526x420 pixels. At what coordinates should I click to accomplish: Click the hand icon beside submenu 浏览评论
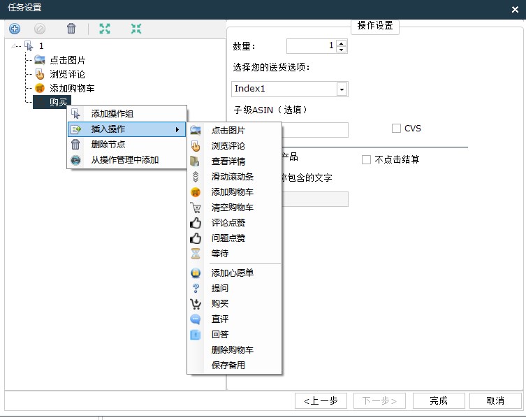[x=196, y=146]
